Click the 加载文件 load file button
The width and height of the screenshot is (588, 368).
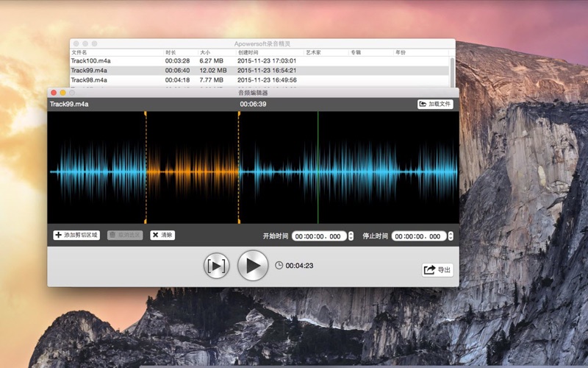pos(435,105)
